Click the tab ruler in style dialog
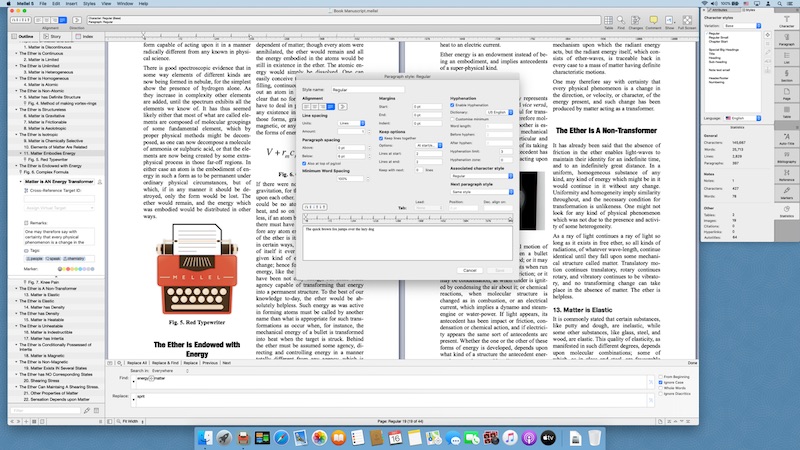 pos(408,219)
